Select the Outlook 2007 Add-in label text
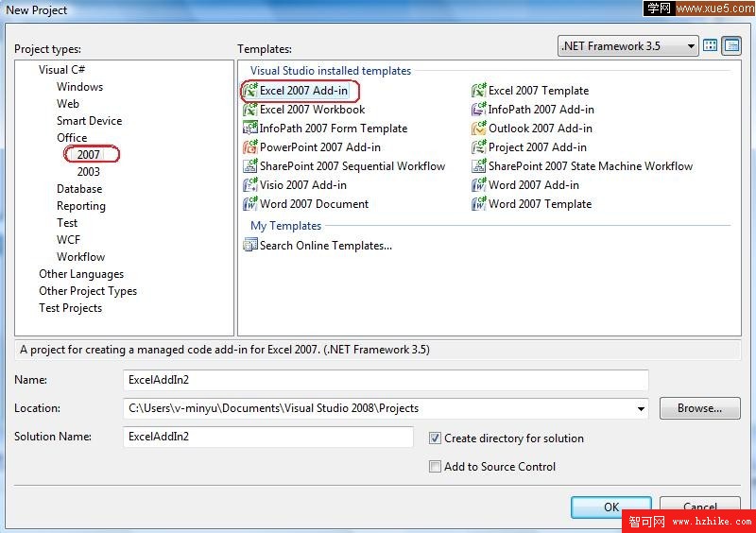This screenshot has width=756, height=533. pyautogui.click(x=541, y=129)
